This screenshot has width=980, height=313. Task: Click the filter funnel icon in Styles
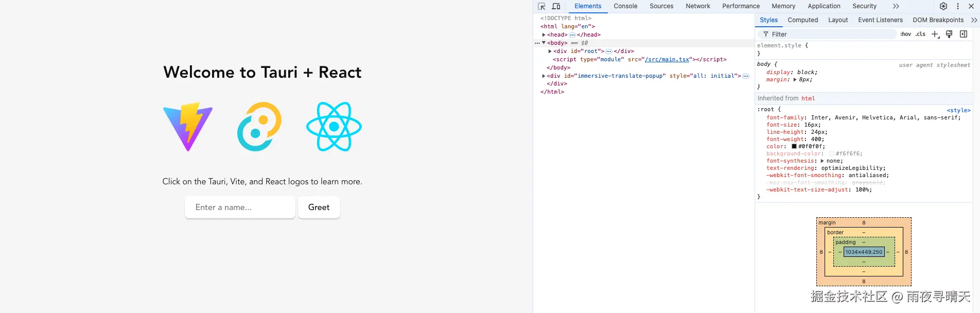click(766, 34)
